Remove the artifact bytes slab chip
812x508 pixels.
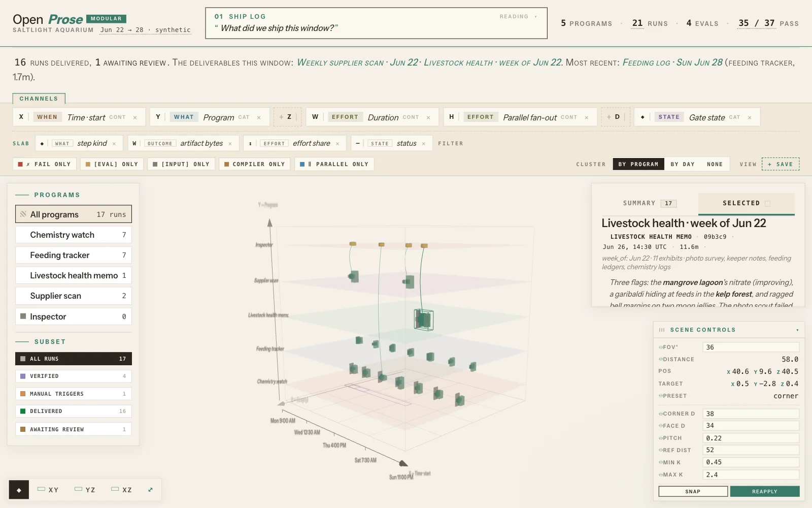click(x=230, y=144)
